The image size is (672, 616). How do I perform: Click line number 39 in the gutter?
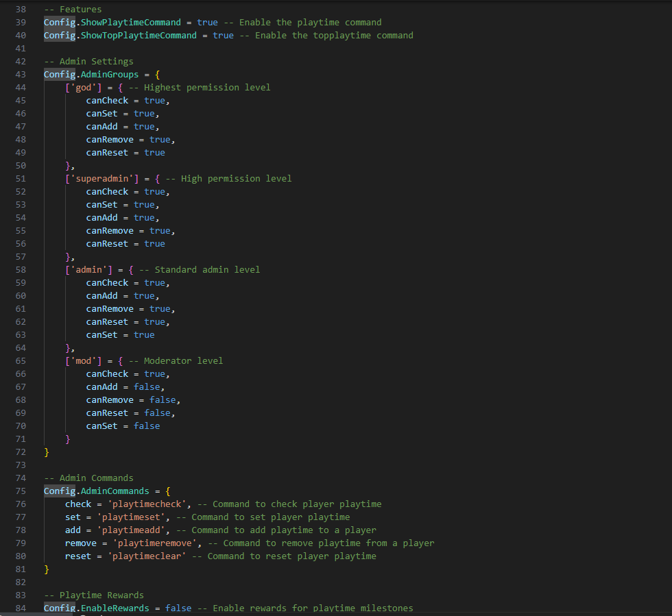[x=21, y=23]
